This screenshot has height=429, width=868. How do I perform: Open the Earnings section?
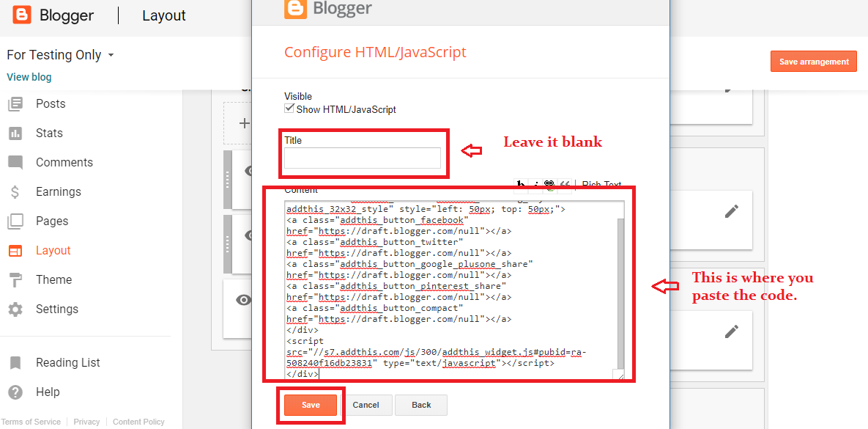[x=15, y=191]
